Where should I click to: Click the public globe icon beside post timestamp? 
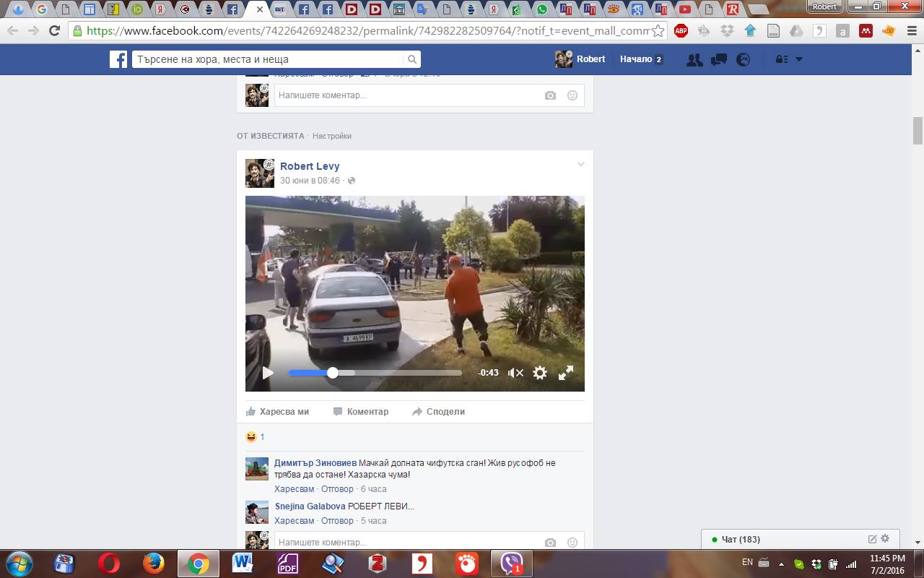pos(352,181)
